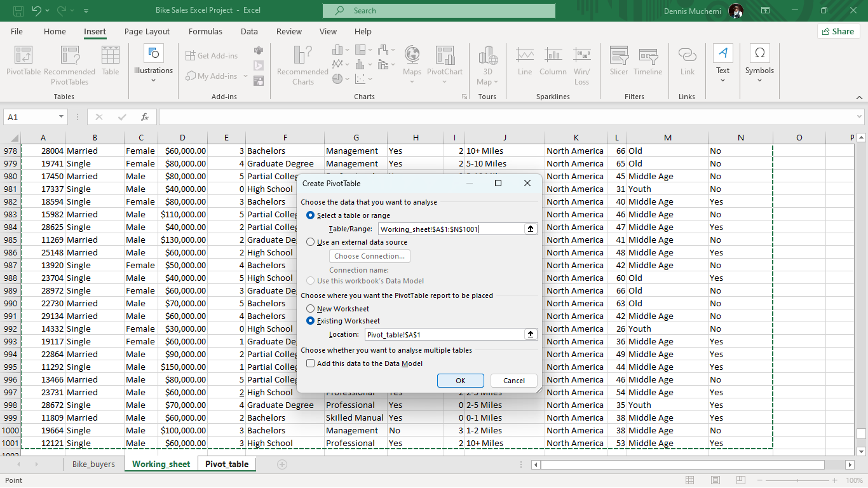Switch to the Pivot_table sheet tab
The image size is (868, 488).
coord(227,464)
